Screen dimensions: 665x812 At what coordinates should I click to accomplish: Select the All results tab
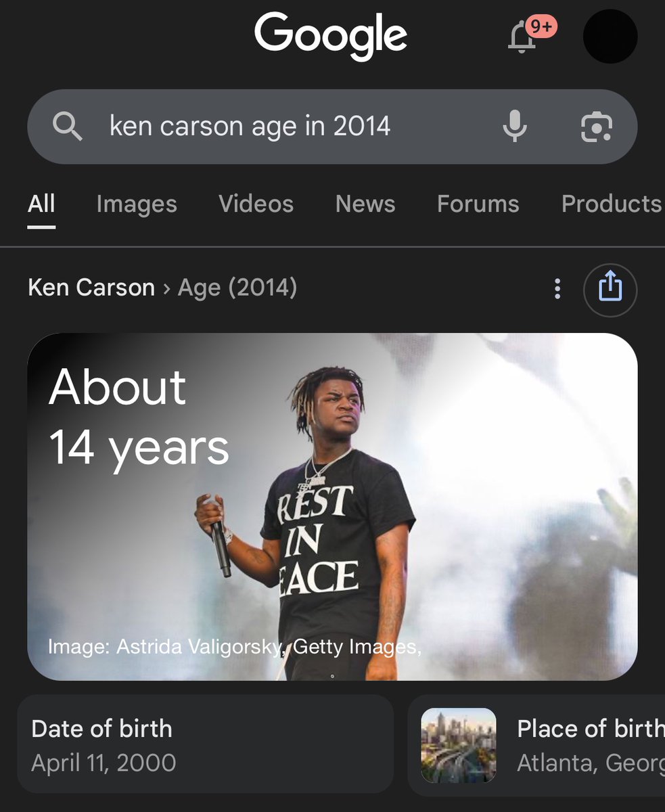click(x=41, y=204)
